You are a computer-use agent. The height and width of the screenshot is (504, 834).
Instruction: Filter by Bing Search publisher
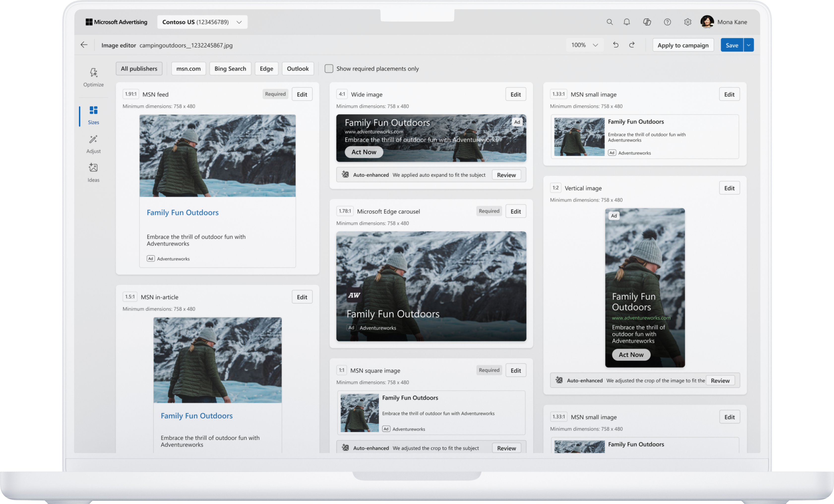[x=230, y=69]
